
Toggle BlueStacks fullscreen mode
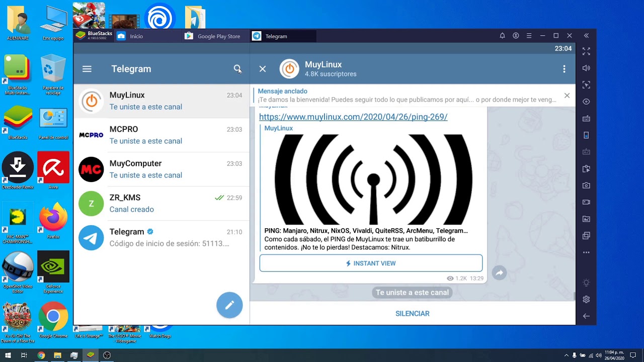click(x=586, y=51)
